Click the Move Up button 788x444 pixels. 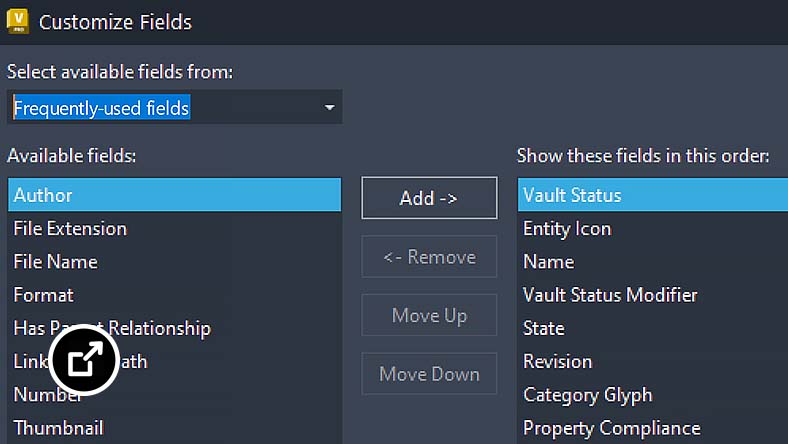point(429,315)
